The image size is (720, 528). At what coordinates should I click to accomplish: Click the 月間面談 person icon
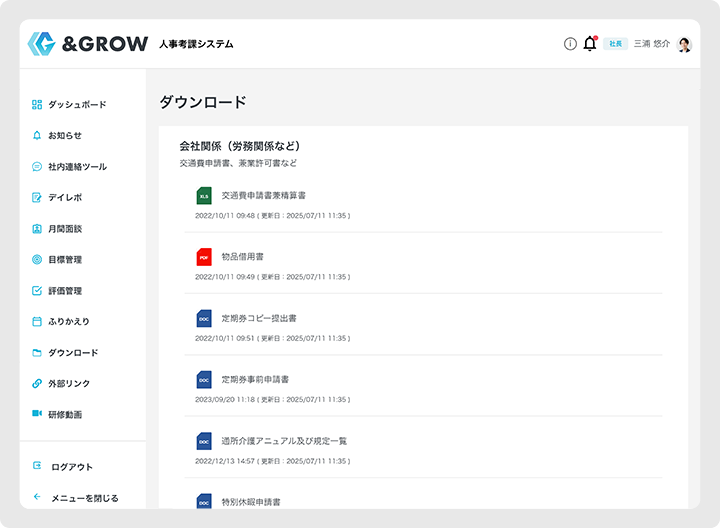click(37, 229)
